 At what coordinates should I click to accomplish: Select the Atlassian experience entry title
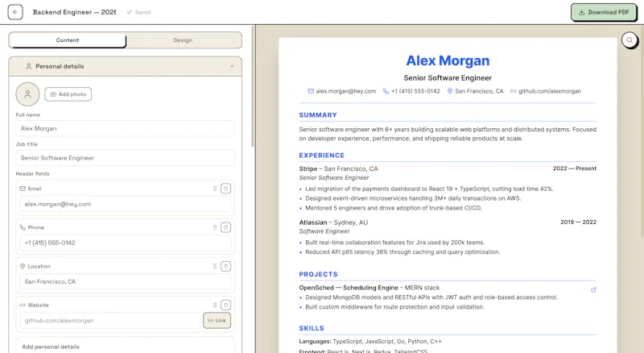pyautogui.click(x=313, y=222)
